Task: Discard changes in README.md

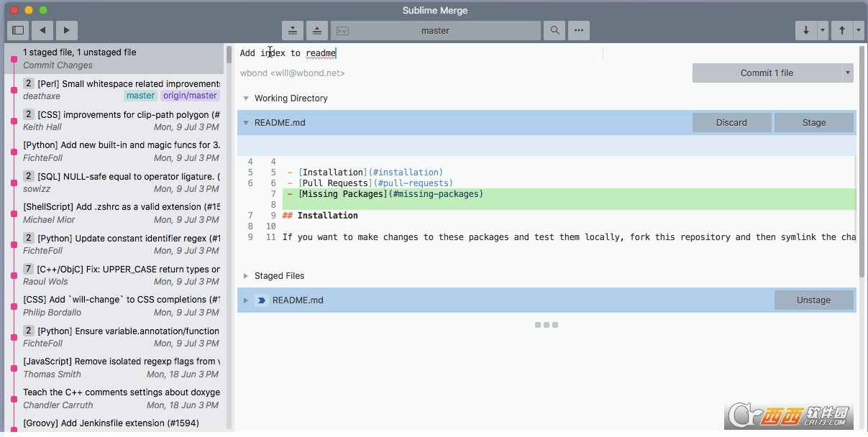Action: point(731,122)
